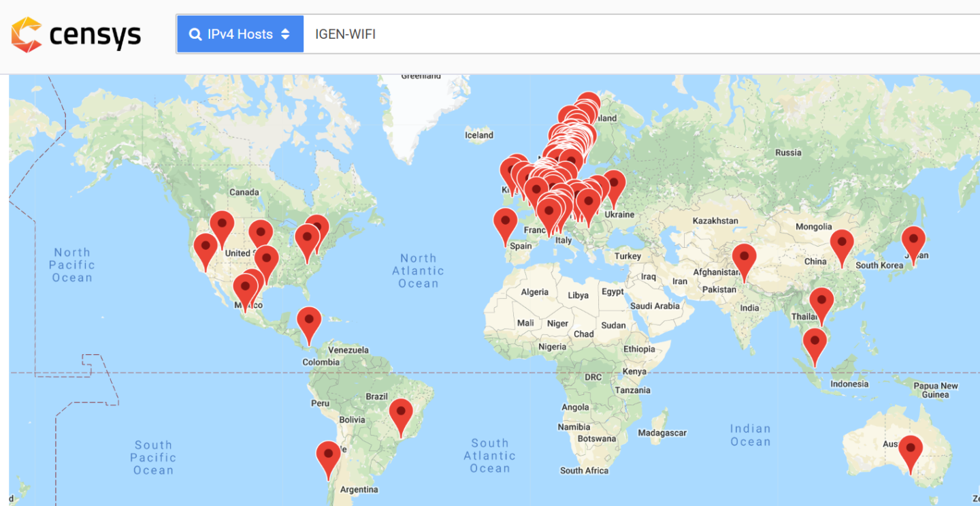Open the IPv4 Hosts search type dropdown
This screenshot has height=506, width=980.
(240, 34)
